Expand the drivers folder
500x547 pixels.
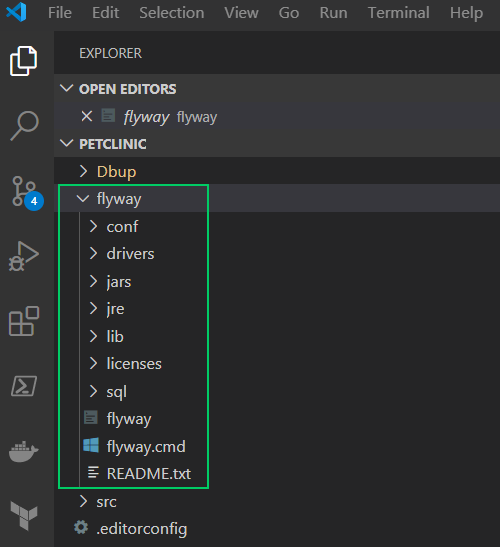pyautogui.click(x=93, y=253)
